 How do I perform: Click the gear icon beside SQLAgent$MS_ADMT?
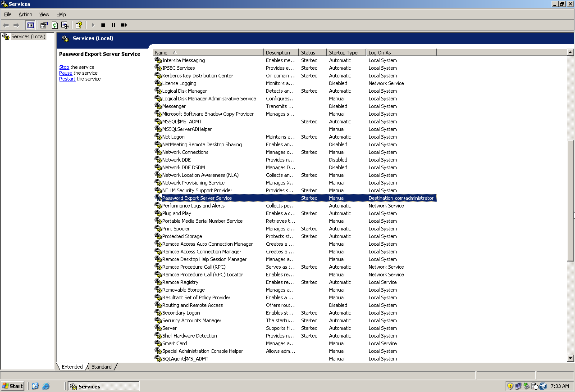pos(158,359)
